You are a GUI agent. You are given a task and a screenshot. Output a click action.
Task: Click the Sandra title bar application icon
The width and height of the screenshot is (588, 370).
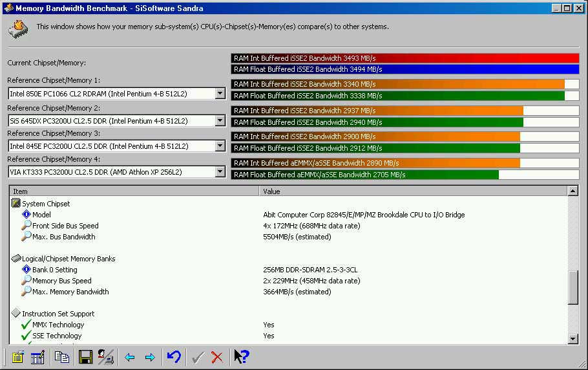[x=8, y=8]
